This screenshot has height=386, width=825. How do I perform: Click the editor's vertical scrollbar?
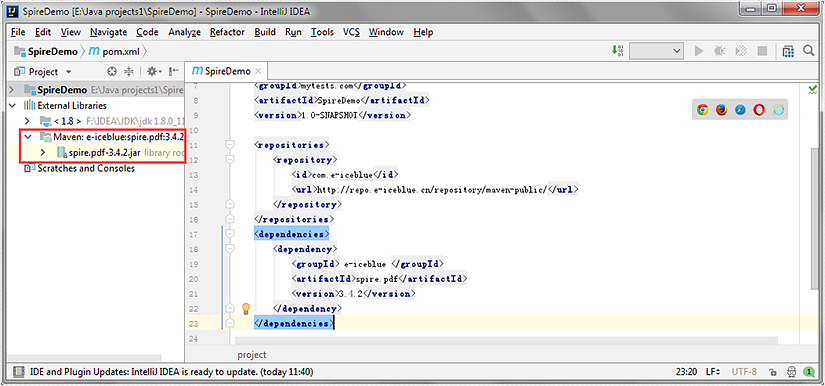[813, 220]
